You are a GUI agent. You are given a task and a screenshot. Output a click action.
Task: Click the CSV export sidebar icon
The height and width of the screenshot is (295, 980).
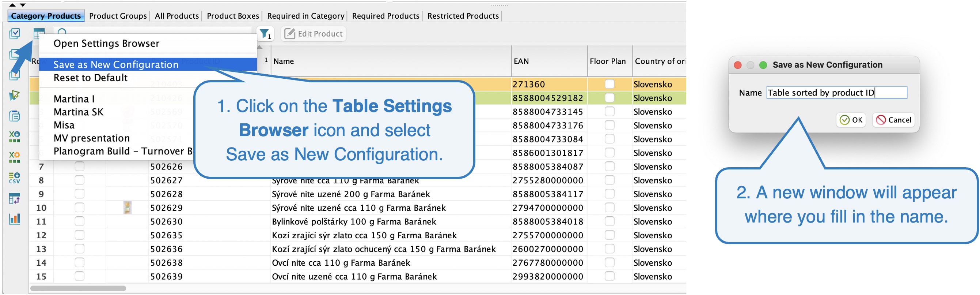[x=15, y=178]
